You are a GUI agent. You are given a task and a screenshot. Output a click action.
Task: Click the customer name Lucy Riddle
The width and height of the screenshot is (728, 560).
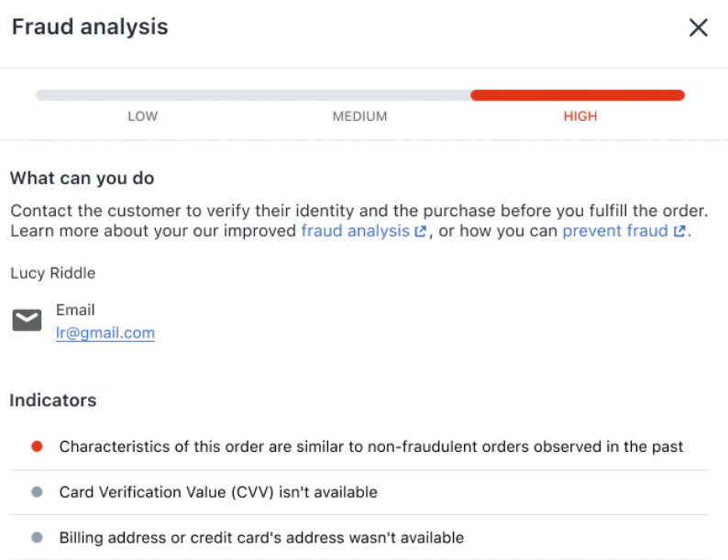click(53, 273)
